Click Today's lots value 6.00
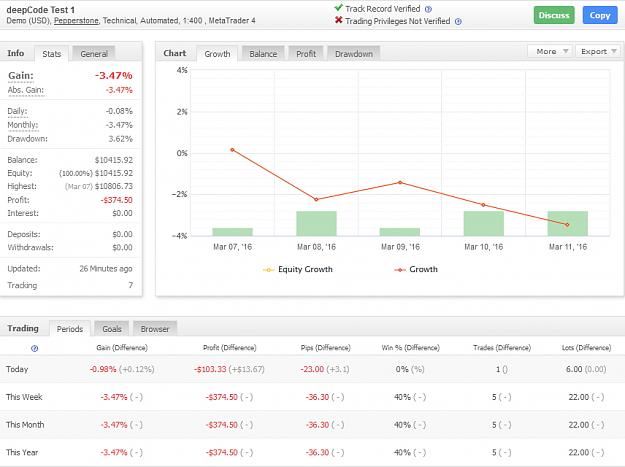This screenshot has height=467, width=625. (x=574, y=369)
